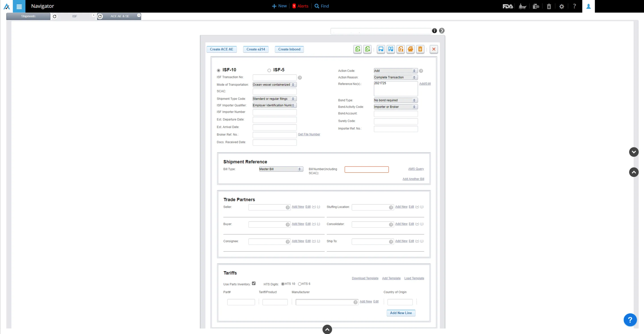Open the ship vessel icon in header

click(522, 6)
